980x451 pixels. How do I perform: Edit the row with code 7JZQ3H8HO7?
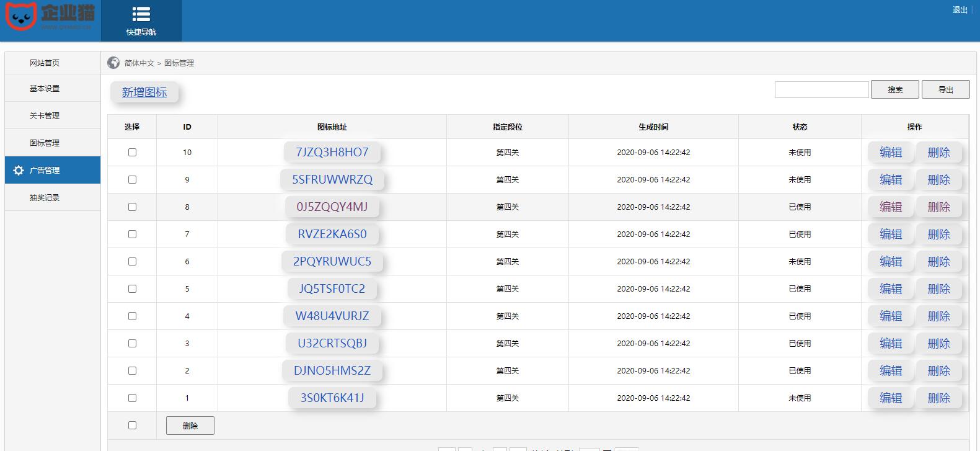[x=891, y=152]
